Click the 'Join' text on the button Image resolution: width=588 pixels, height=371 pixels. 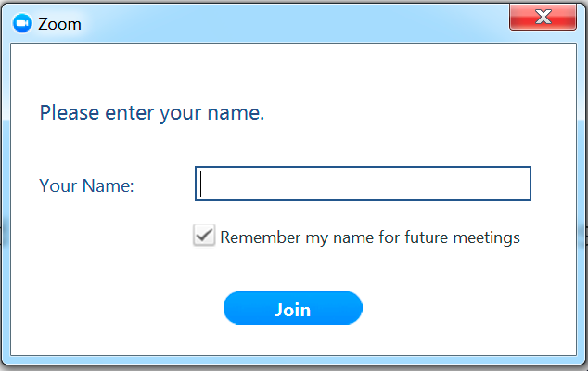click(293, 310)
